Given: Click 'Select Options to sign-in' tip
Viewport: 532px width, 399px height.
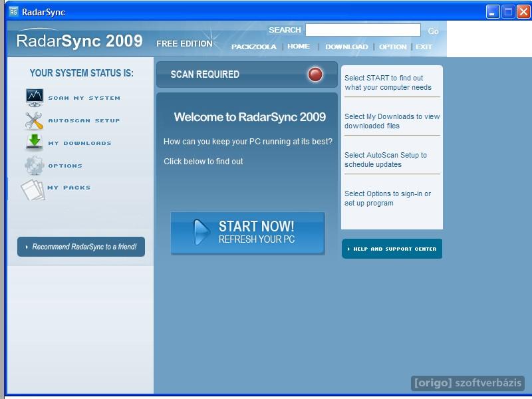Looking at the screenshot, I should tap(388, 198).
